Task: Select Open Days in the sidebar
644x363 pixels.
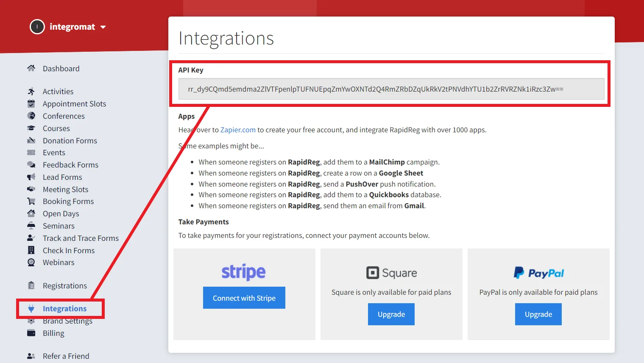Action: 61,214
